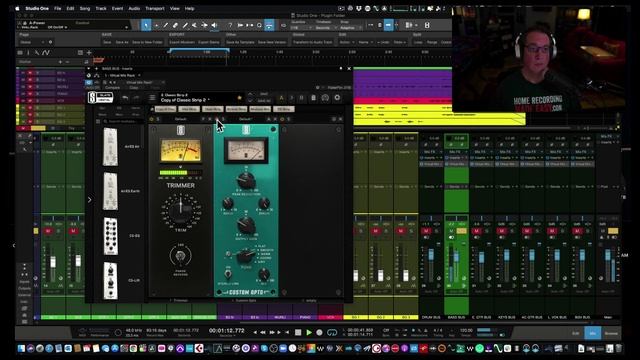Open the Snap Adaptive dropdown
Image resolution: width=640 pixels, height=360 pixels.
coord(350,28)
